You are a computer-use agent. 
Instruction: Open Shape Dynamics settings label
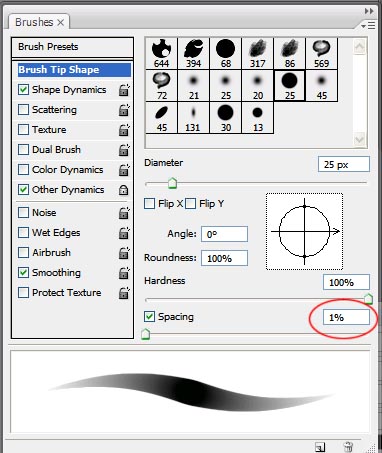pyautogui.click(x=69, y=90)
